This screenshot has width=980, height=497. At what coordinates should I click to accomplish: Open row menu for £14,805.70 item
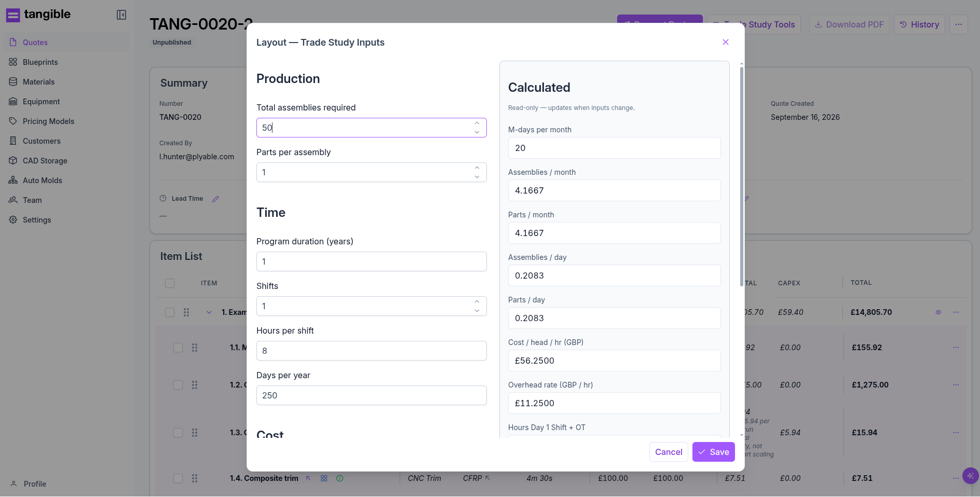click(956, 312)
